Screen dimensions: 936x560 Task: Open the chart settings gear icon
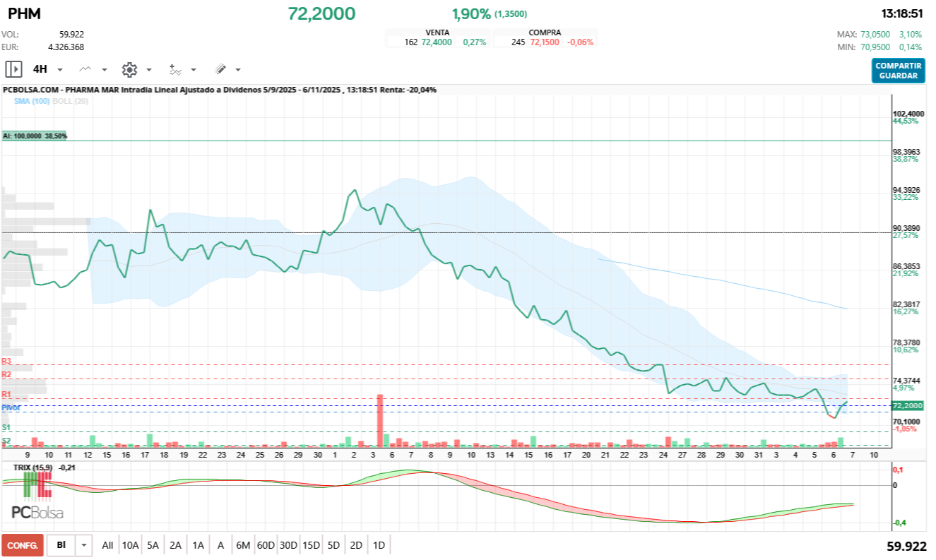coord(130,68)
